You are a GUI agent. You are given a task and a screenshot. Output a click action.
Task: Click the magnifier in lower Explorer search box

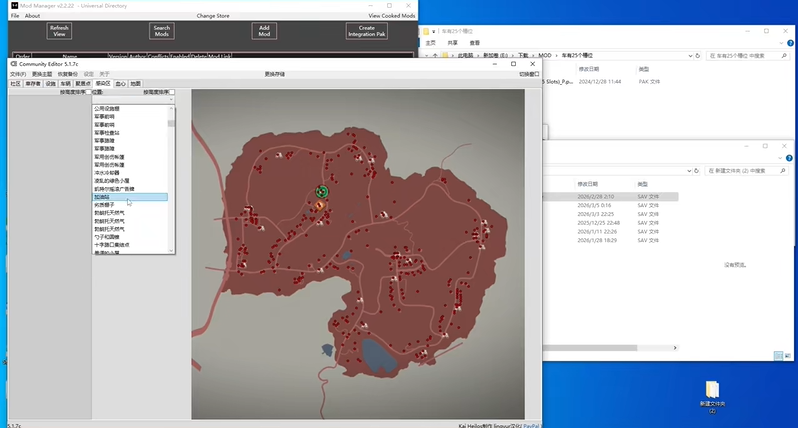click(783, 171)
